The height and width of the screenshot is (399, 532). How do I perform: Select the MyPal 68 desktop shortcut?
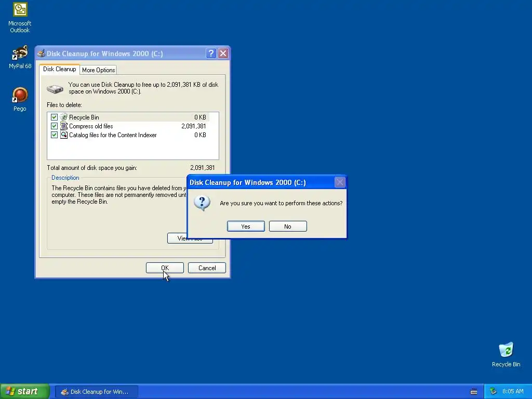point(20,57)
